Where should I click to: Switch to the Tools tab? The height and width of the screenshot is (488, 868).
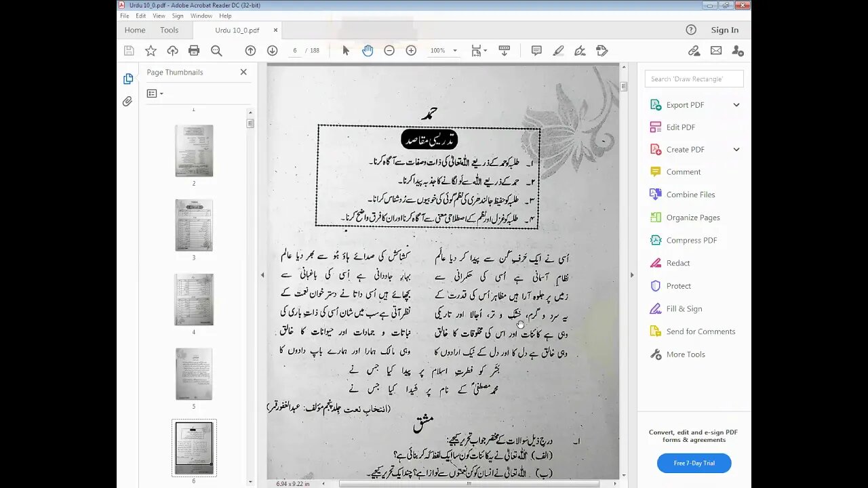click(170, 30)
